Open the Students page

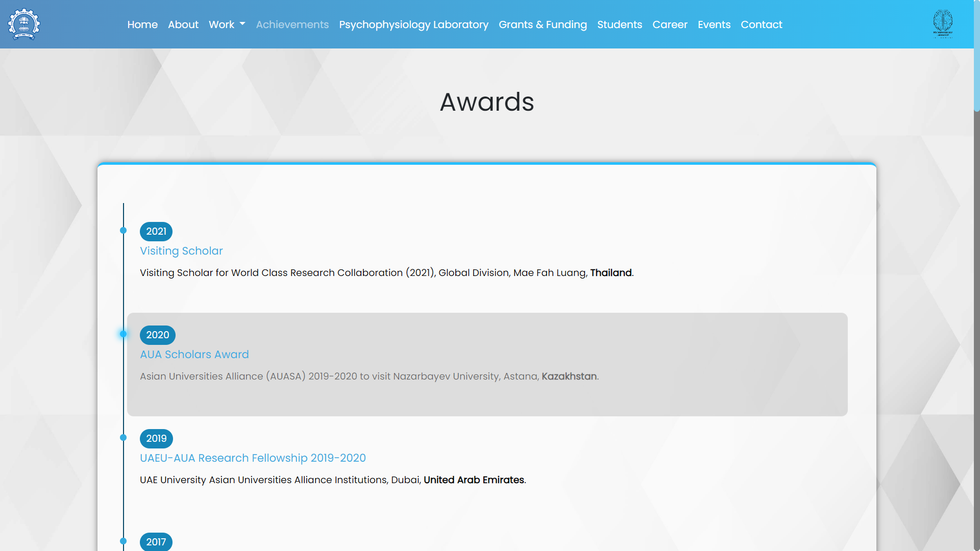[620, 24]
